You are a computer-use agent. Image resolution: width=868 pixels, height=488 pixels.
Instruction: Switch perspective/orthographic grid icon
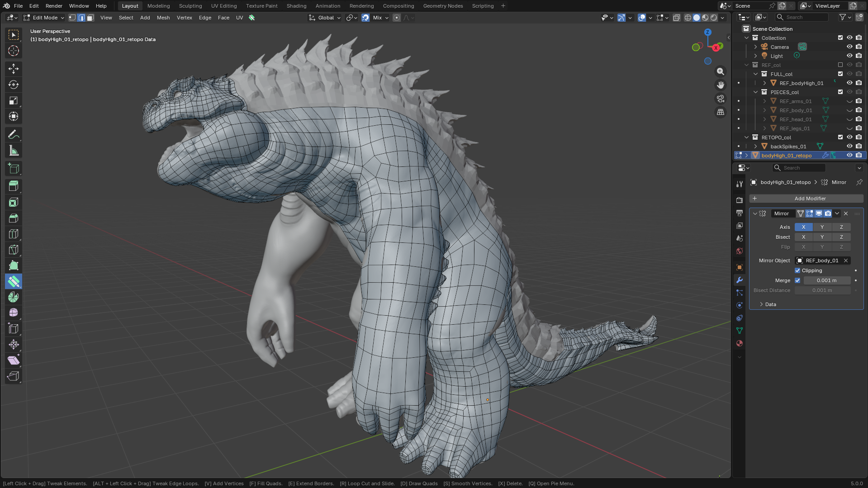pos(721,112)
